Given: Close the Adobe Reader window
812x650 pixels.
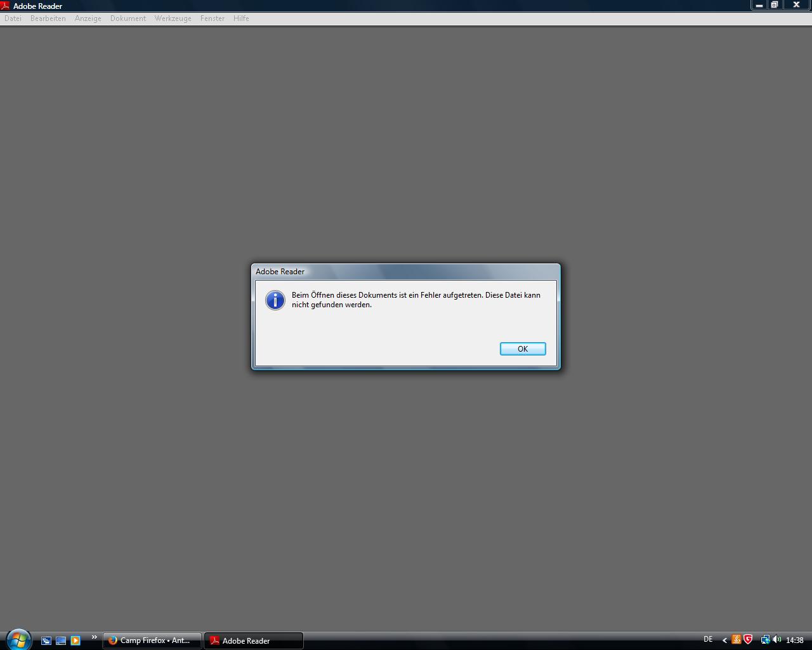Looking at the screenshot, I should tap(797, 5).
